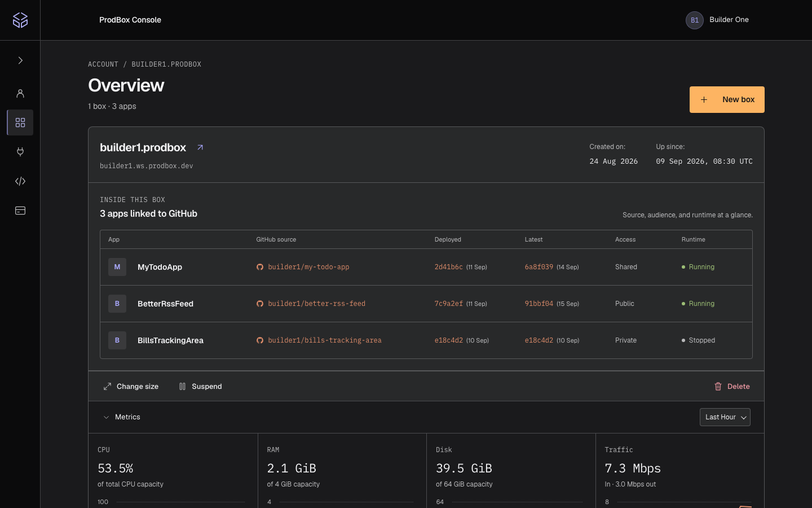Click deployed commit 7c9a2ef

448,304
